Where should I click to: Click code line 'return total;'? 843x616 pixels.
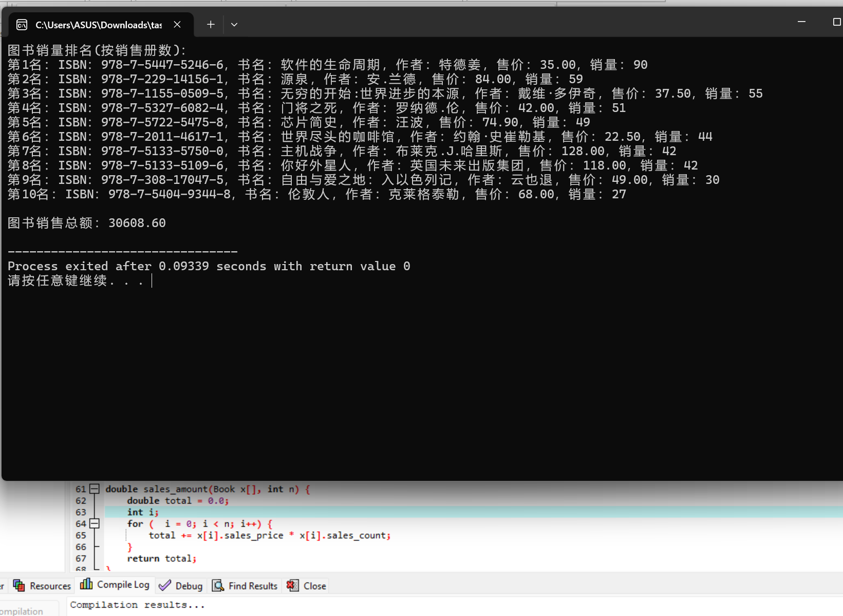pyautogui.click(x=162, y=558)
